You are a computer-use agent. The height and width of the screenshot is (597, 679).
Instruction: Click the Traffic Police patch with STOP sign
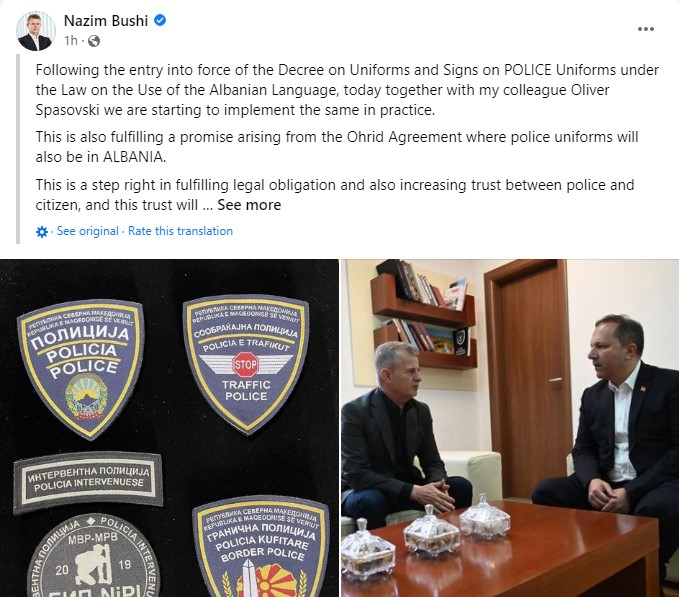(246, 363)
